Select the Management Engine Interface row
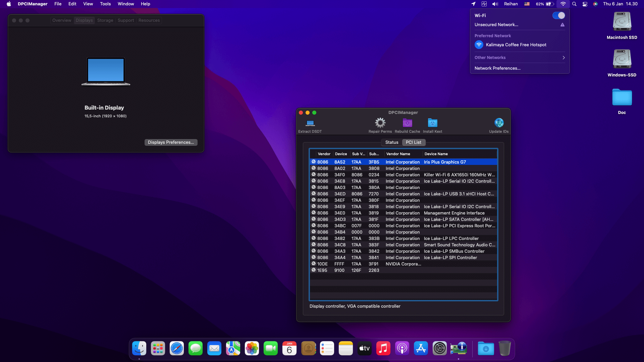This screenshot has width=644, height=362. pos(404,213)
